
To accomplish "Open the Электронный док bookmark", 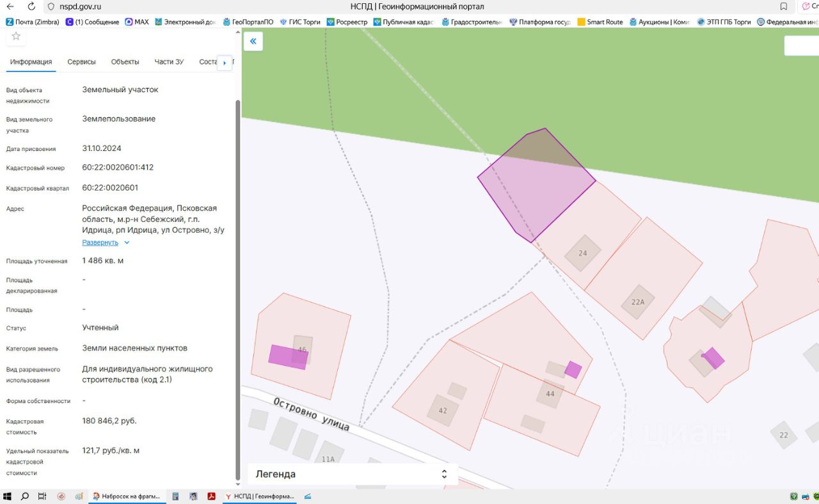I will [185, 22].
